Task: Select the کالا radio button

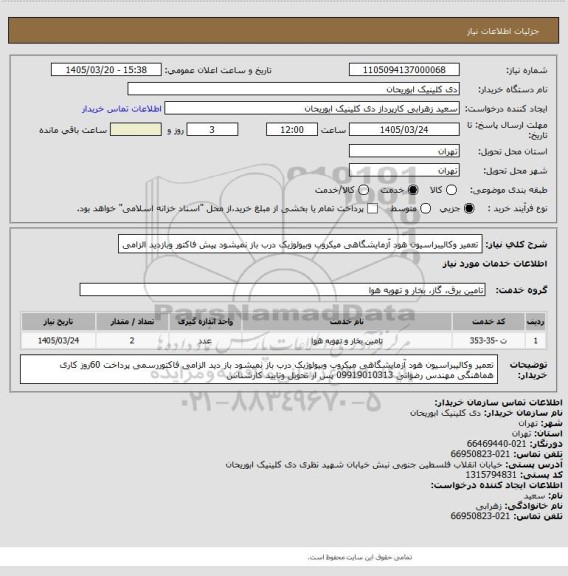Action: tap(451, 190)
